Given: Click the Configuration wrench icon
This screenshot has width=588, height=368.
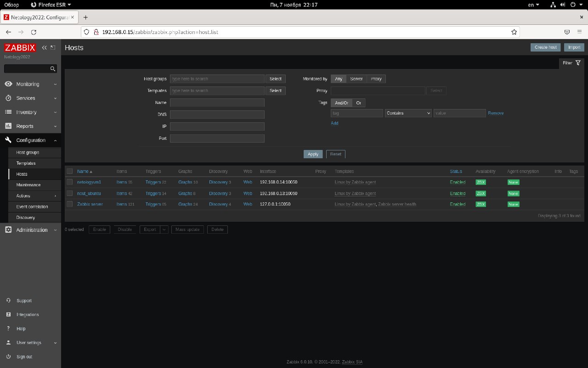Looking at the screenshot, I should pyautogui.click(x=8, y=140).
